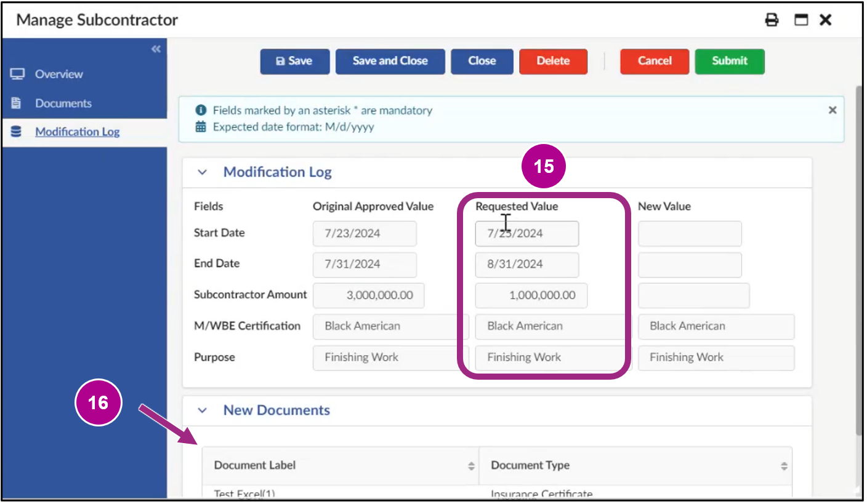Sort by Document Label column
Viewport: 867px width, 504px height.
point(471,466)
